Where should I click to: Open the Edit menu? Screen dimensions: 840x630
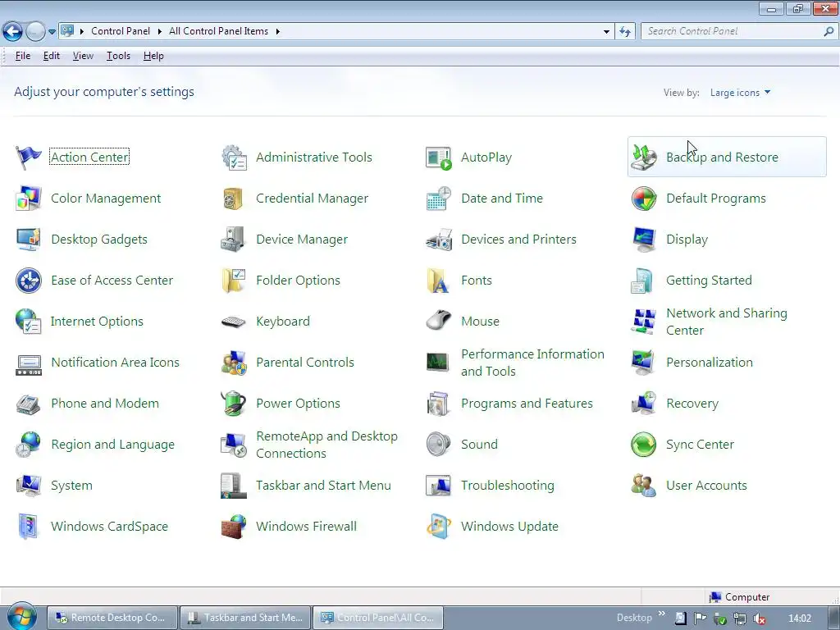[x=52, y=56]
